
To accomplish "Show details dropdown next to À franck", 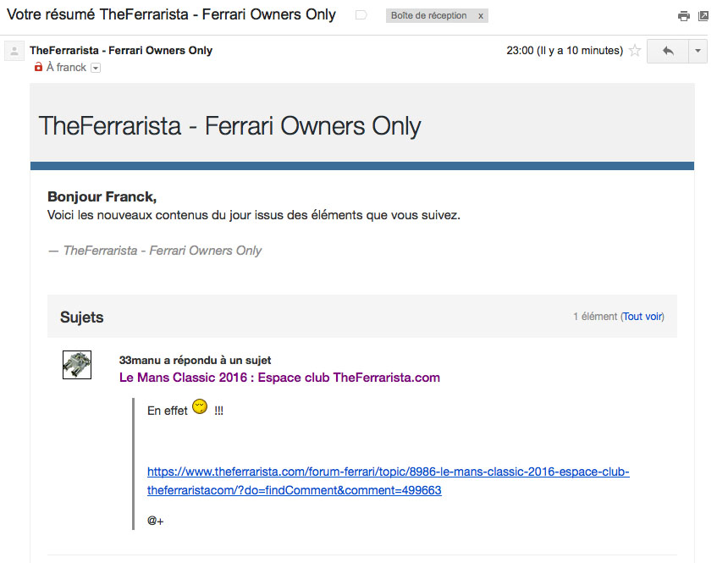I will [96, 68].
